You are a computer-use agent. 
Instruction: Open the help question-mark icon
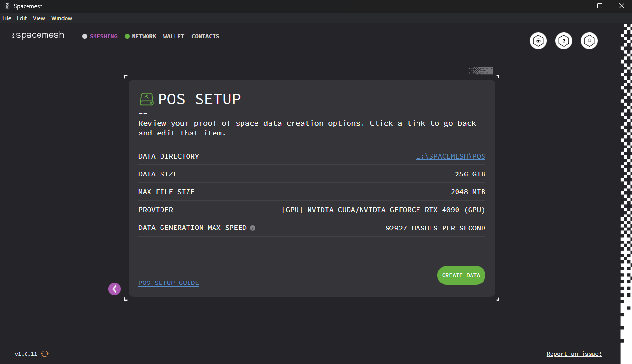coord(564,41)
